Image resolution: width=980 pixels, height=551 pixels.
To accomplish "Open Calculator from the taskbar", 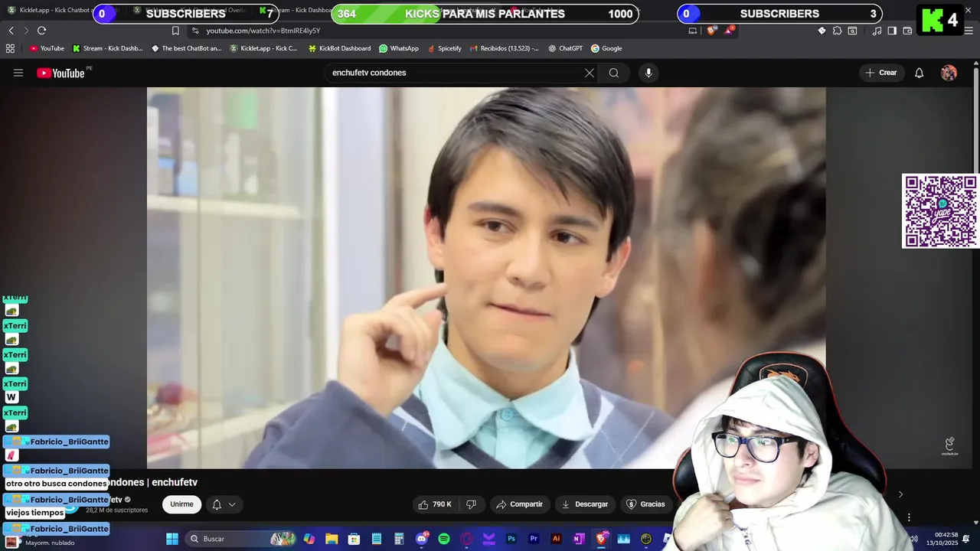I will pyautogui.click(x=399, y=539).
